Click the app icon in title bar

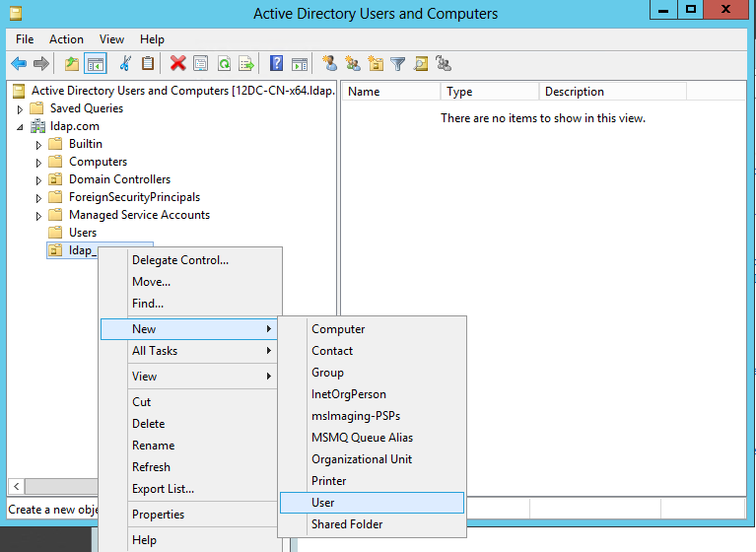[x=16, y=13]
